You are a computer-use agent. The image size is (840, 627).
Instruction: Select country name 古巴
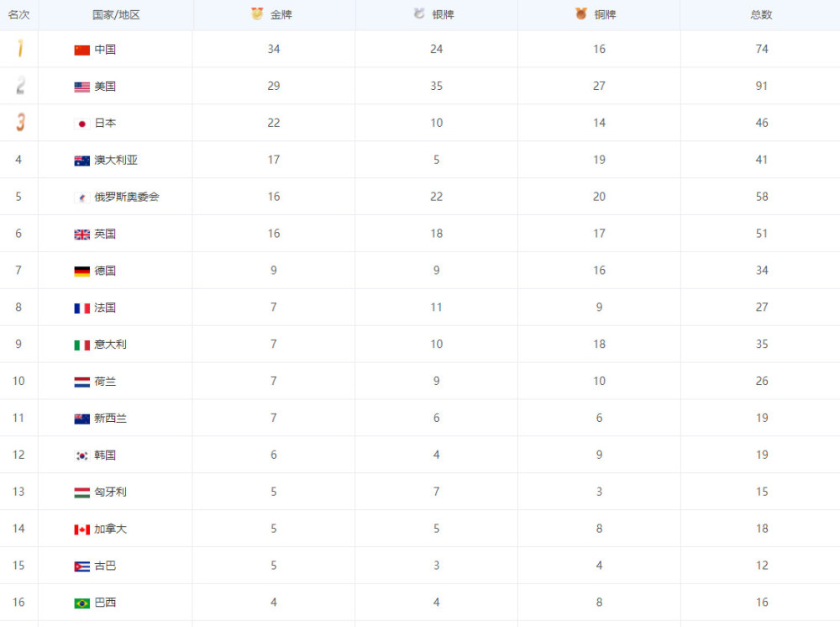tap(105, 566)
